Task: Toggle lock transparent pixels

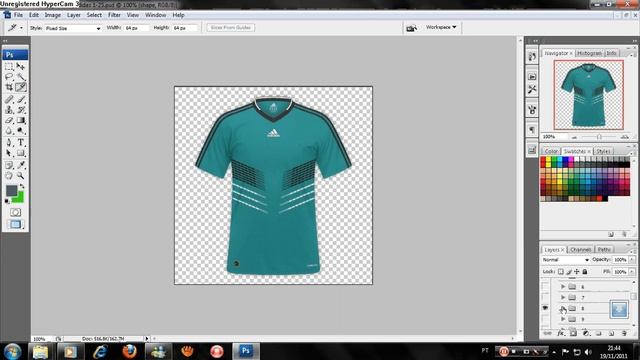Action: pos(561,271)
